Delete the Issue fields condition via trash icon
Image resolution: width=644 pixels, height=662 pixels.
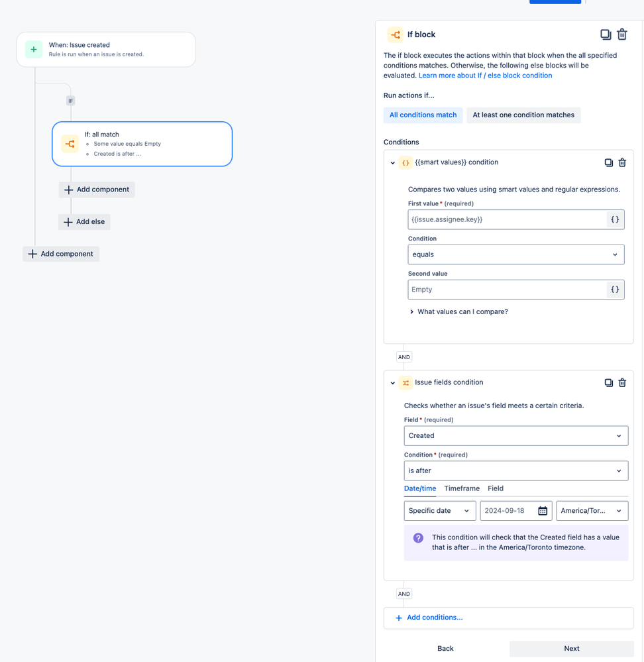tap(621, 382)
